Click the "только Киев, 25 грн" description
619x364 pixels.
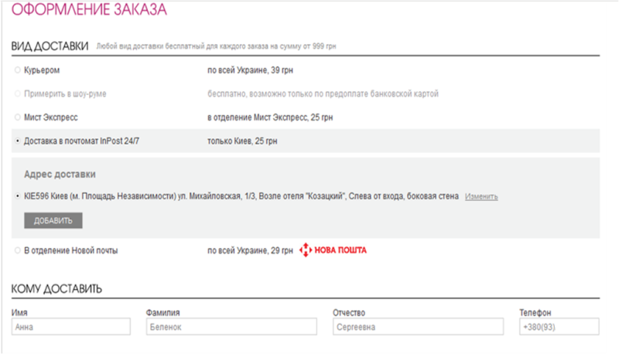click(x=242, y=141)
